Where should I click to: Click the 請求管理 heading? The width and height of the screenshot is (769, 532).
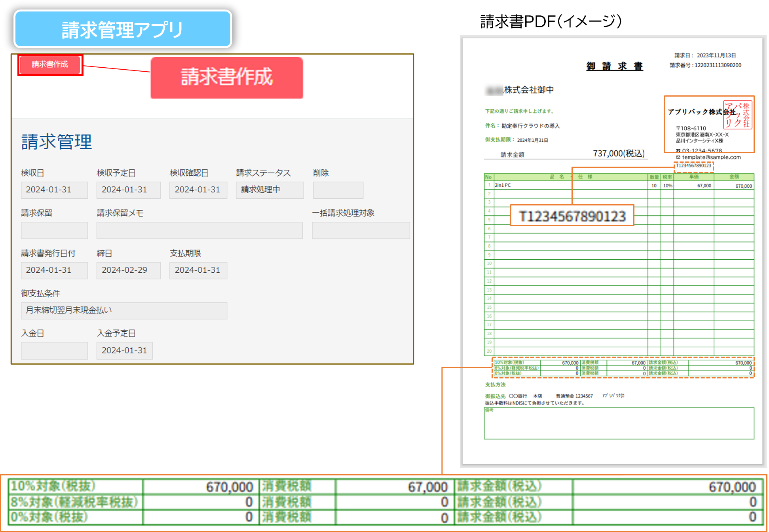point(57,142)
